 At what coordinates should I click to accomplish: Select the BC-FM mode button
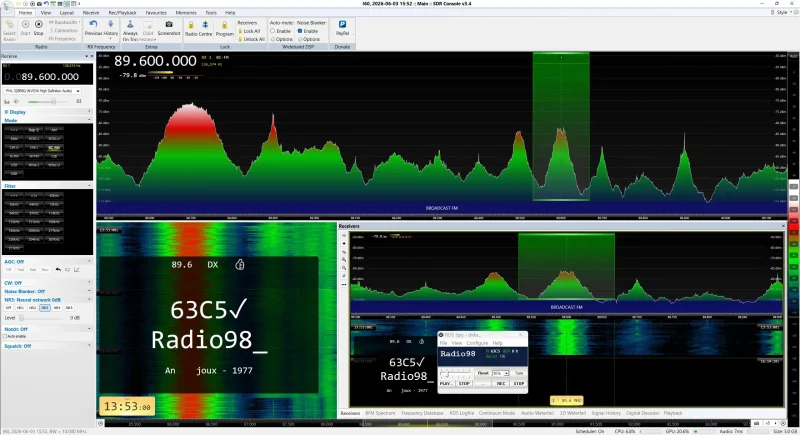coord(54,148)
